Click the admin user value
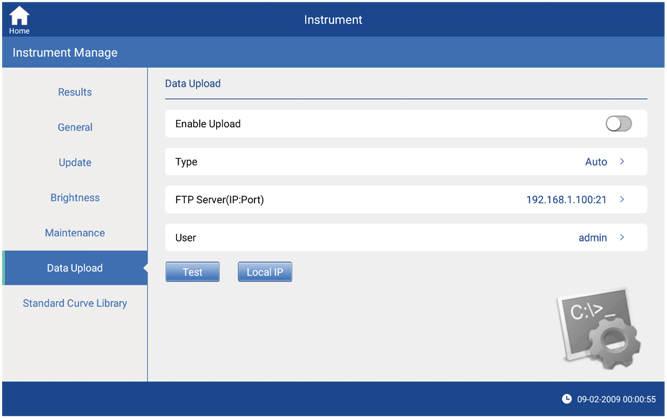 tap(592, 238)
